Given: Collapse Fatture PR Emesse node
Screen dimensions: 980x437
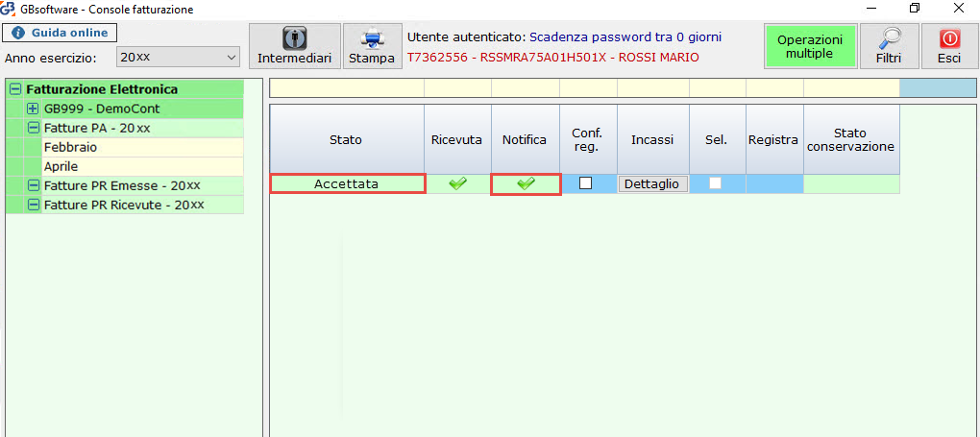Looking at the screenshot, I should coord(33,185).
